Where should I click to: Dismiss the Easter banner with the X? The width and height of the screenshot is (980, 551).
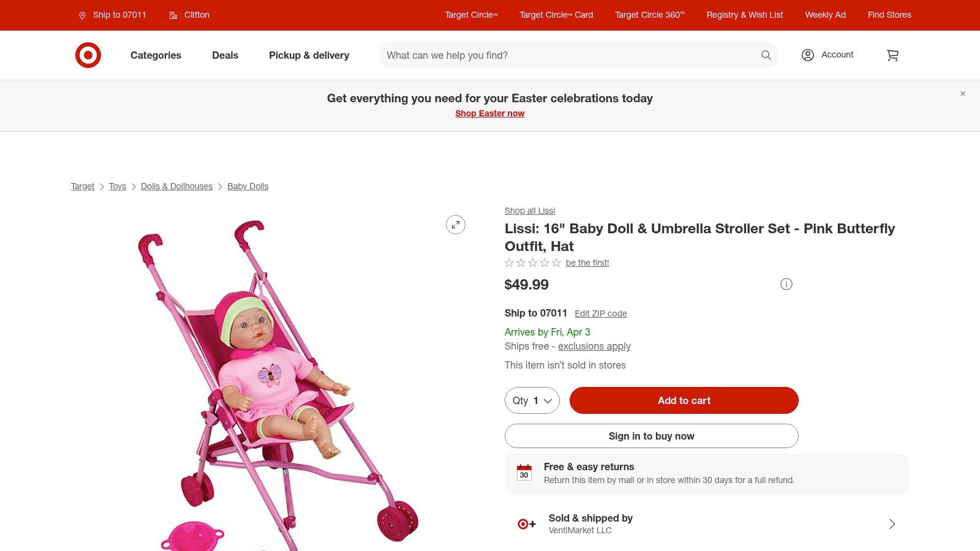click(963, 94)
